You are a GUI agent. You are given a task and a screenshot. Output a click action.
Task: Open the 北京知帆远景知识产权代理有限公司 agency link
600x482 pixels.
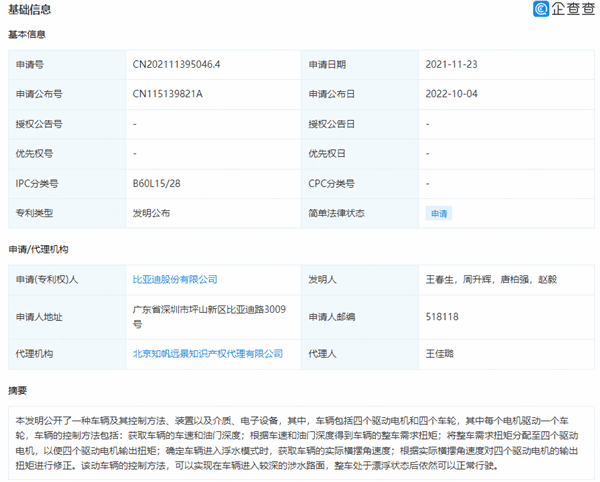click(208, 354)
